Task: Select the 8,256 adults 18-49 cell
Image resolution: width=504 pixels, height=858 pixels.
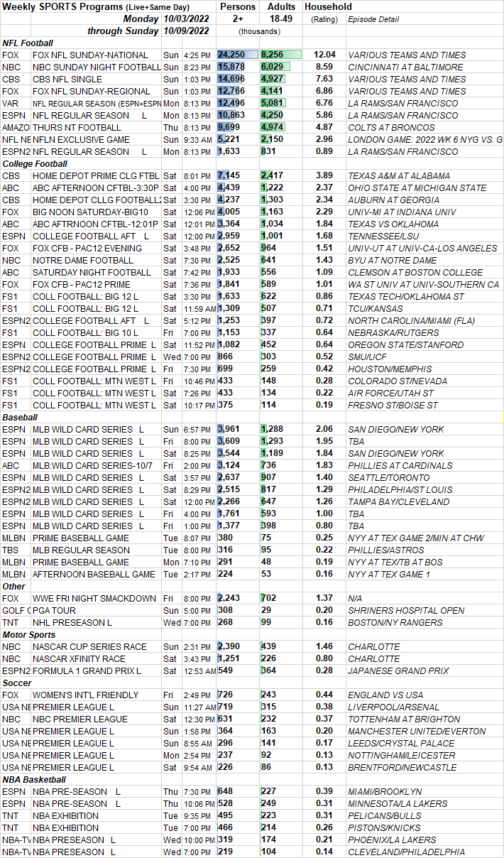Action: point(281,55)
